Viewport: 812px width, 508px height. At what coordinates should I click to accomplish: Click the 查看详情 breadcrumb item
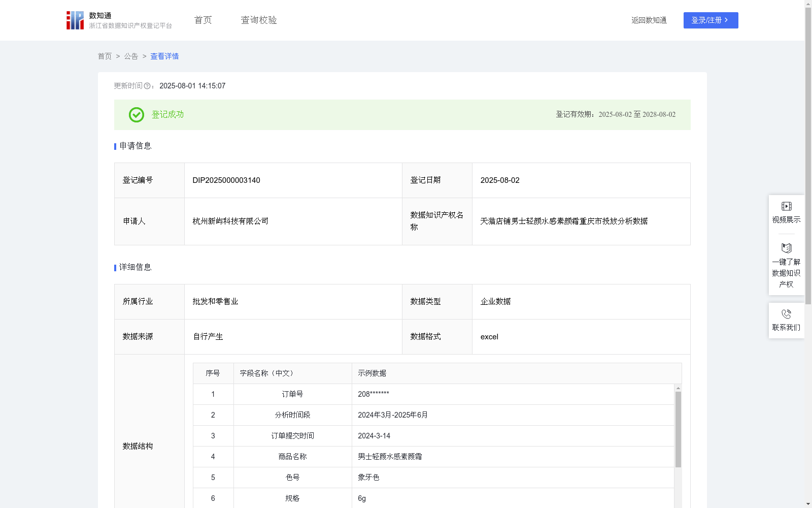164,56
